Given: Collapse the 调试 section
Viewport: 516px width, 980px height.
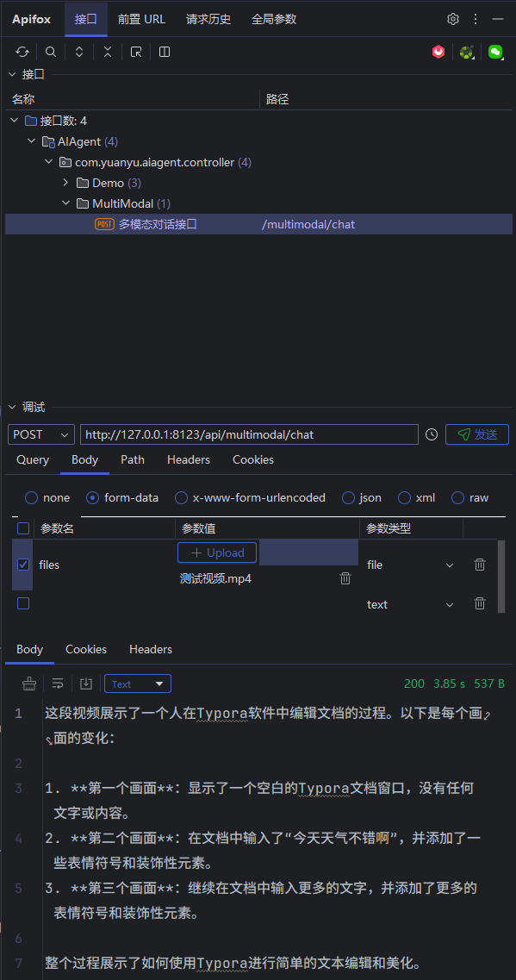Looking at the screenshot, I should coord(13,407).
